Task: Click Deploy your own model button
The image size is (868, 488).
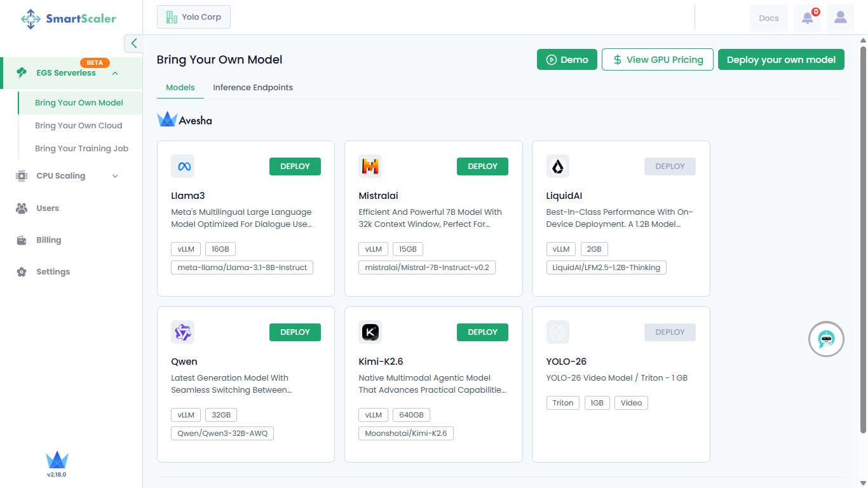Action: (781, 60)
